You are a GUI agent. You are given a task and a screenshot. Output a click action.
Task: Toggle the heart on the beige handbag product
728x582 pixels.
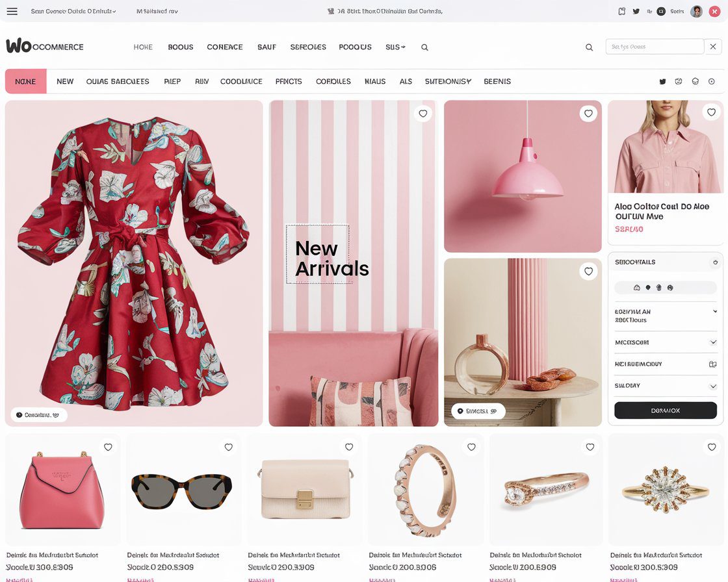point(348,447)
